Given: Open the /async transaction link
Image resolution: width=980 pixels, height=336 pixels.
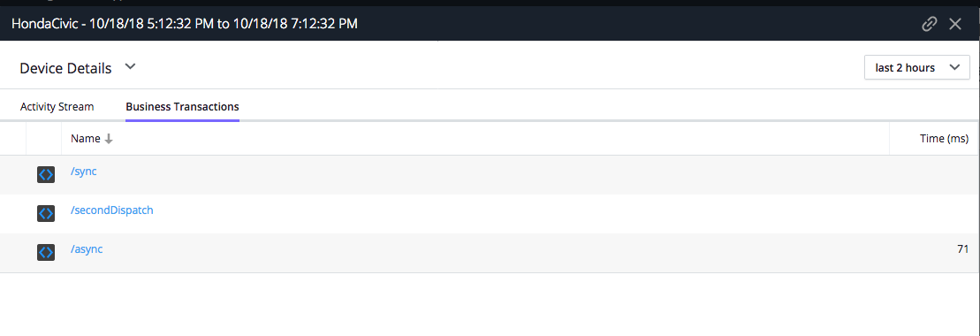Looking at the screenshot, I should coord(87,249).
